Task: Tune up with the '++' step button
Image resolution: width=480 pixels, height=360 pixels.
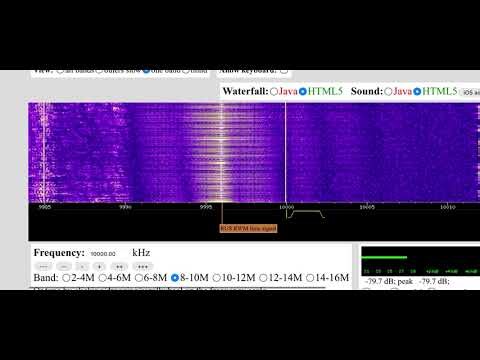Action: tap(119, 266)
